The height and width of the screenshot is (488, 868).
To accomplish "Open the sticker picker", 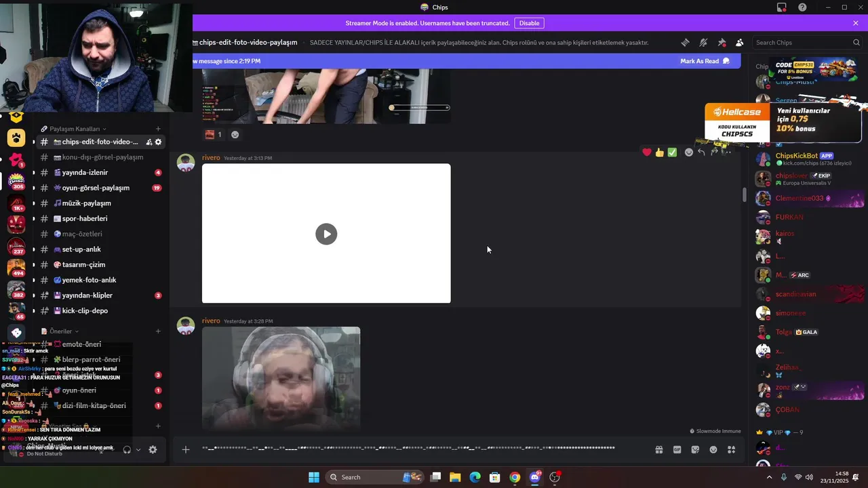I will coord(695,449).
